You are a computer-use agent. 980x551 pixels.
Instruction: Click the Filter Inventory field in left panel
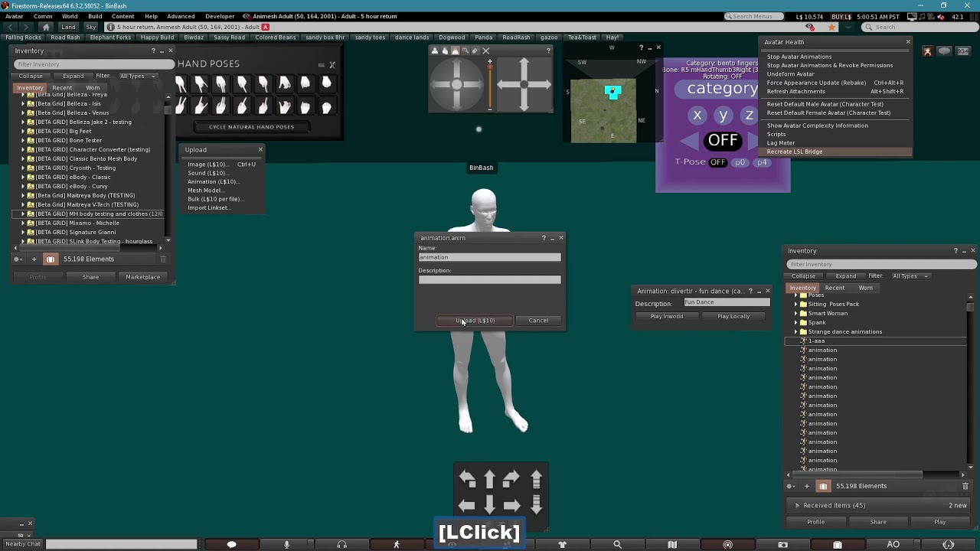pos(93,64)
